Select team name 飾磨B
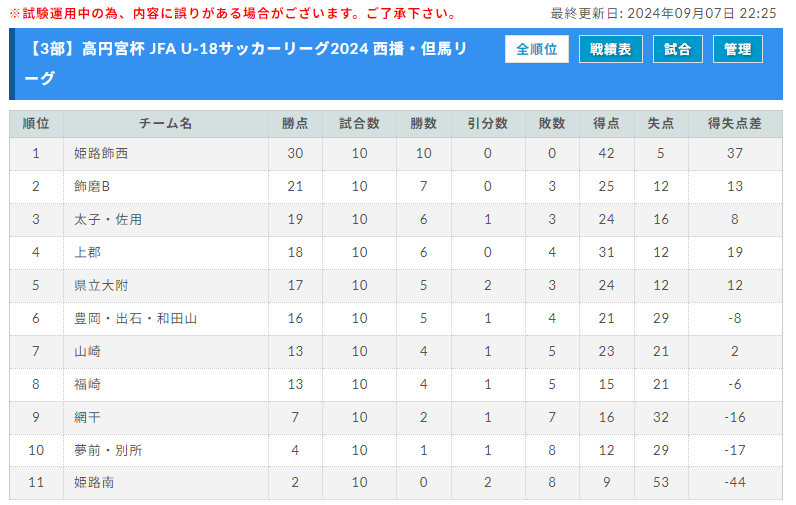 (x=92, y=186)
